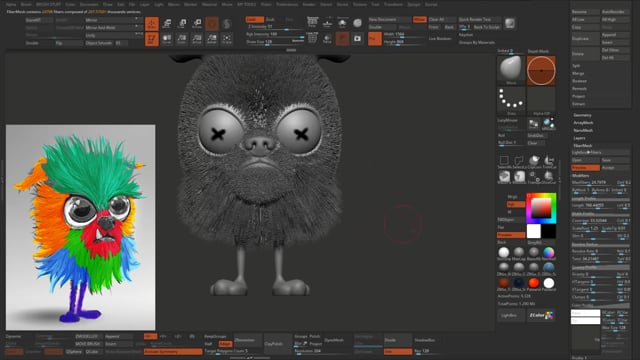Toggle the orange WSize button

click(419, 20)
